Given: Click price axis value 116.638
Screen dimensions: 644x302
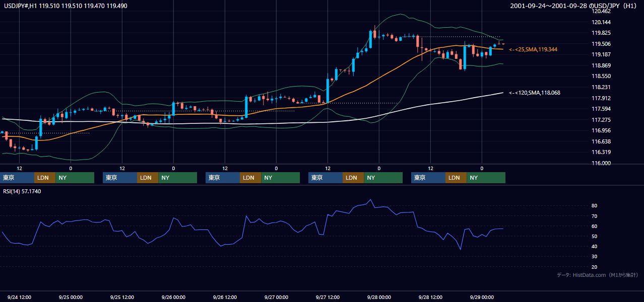Looking at the screenshot, I should click(x=602, y=141).
